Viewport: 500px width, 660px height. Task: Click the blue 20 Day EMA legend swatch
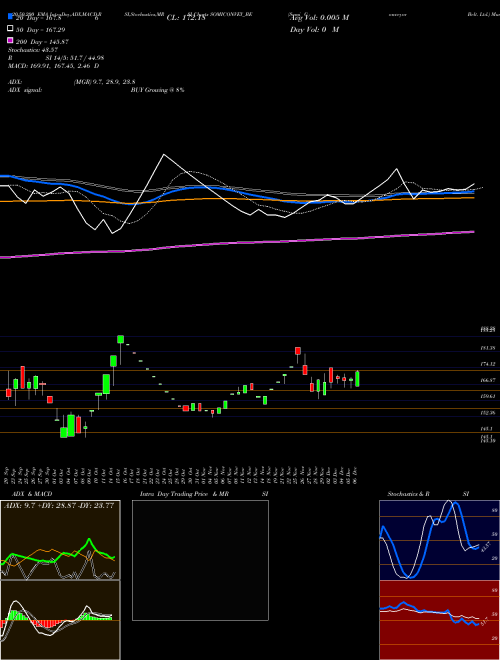point(10,17)
